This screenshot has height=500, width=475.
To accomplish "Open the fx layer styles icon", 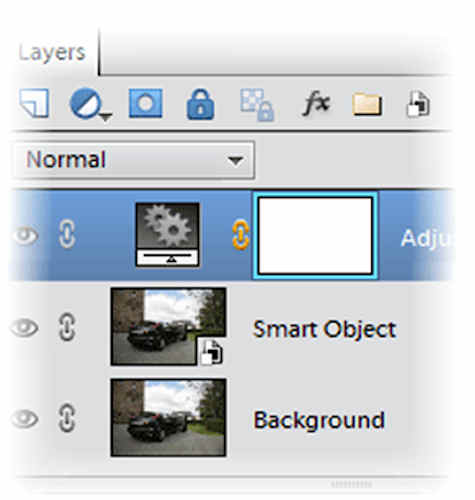I will coord(316,104).
